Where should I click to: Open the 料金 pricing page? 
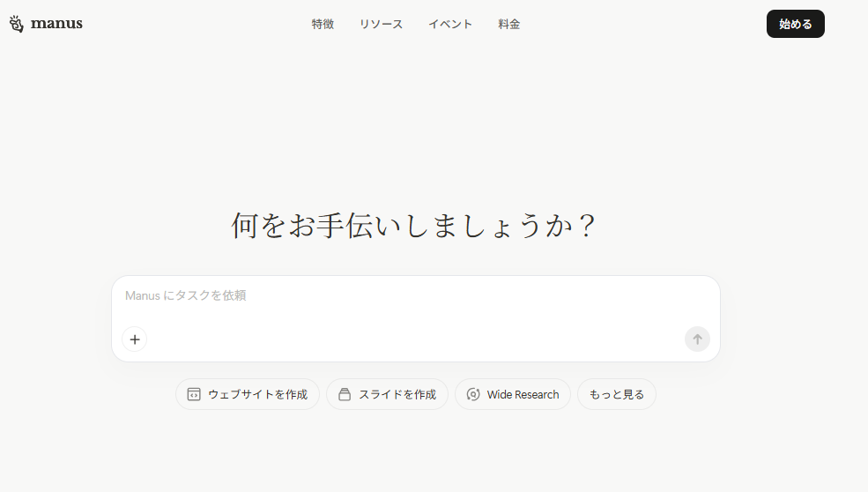[x=508, y=25]
